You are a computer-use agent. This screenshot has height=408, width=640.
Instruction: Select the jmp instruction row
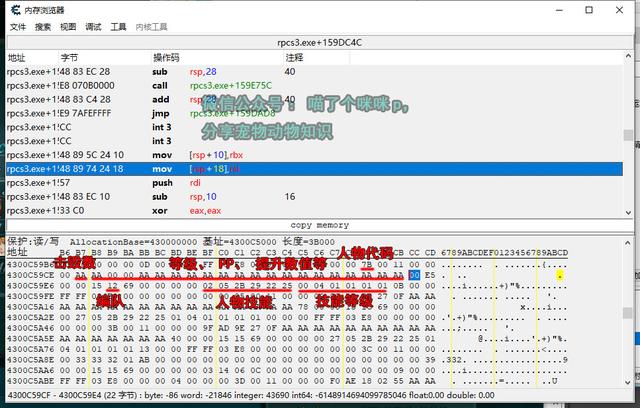(x=314, y=113)
